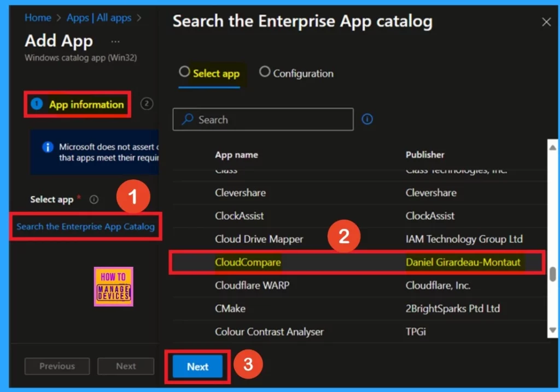
Task: Click the scrollbar down arrow
Action: point(552,330)
